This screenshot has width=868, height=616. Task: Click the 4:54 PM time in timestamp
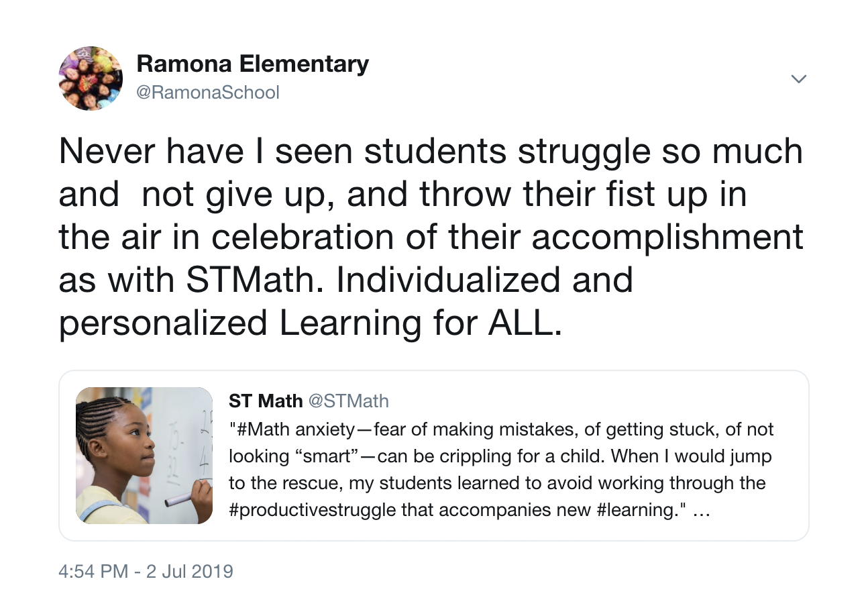[x=93, y=572]
